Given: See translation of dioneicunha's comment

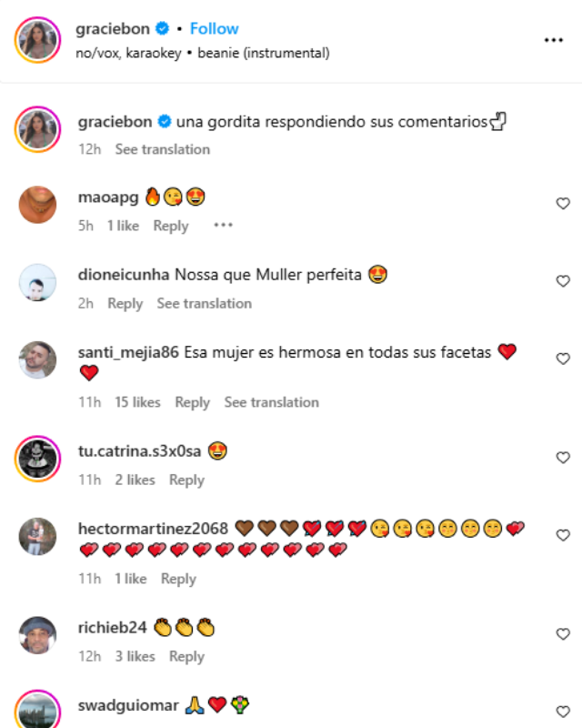Looking at the screenshot, I should pos(205,303).
